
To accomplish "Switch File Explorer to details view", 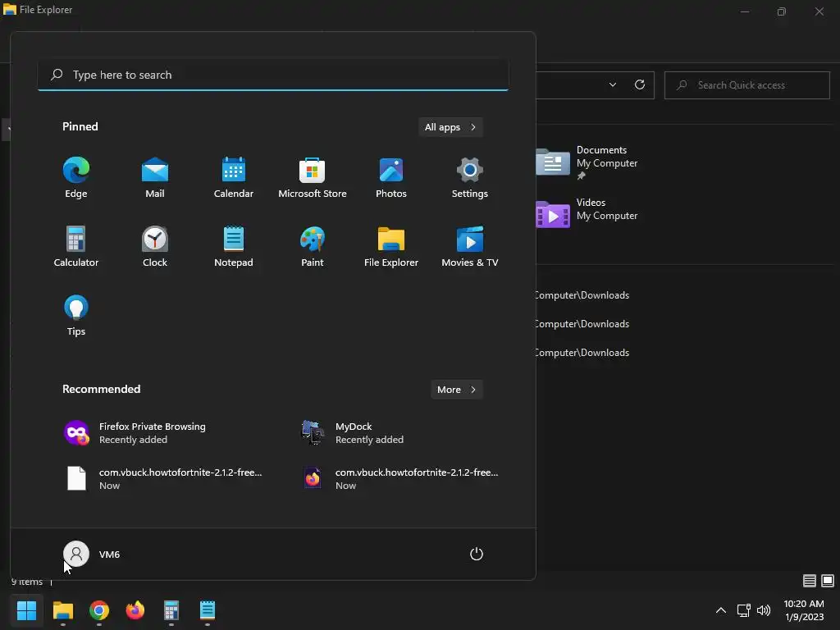I will click(x=810, y=580).
